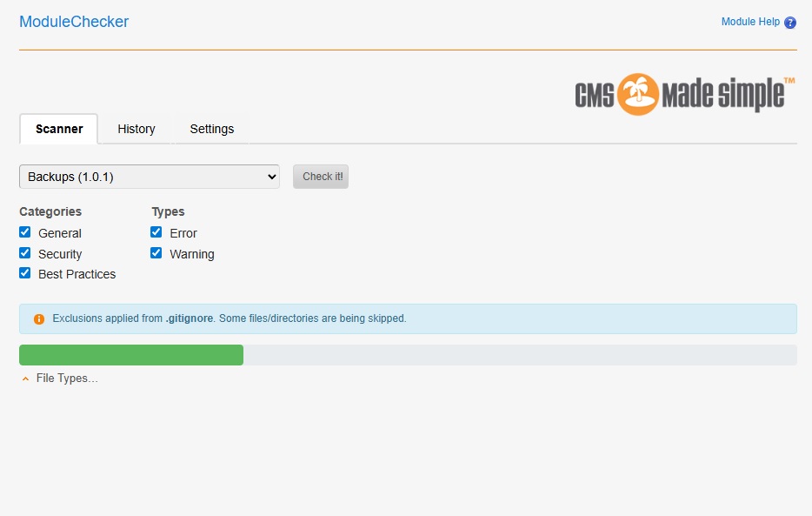
Task: Toggle the Security category checkbox
Action: [x=25, y=253]
